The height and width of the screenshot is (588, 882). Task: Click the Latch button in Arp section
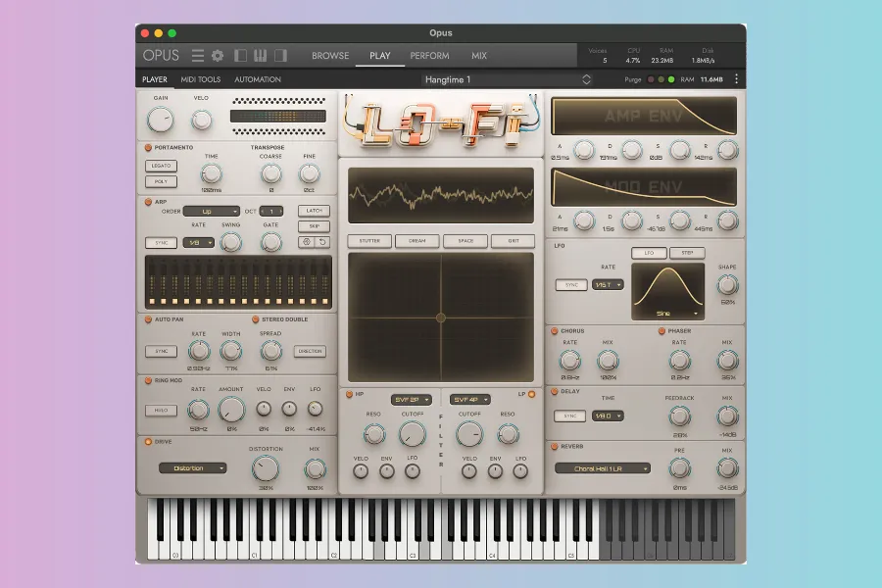pos(313,211)
